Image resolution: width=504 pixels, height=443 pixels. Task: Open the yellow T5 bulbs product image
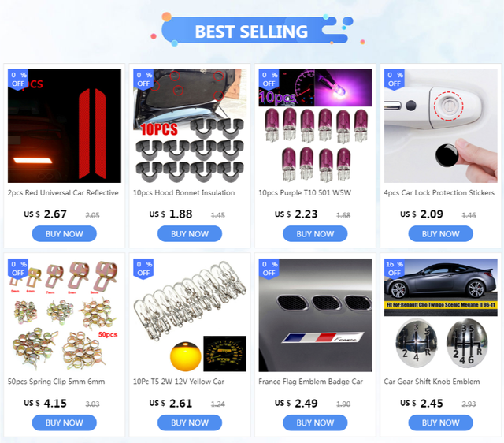[190, 315]
